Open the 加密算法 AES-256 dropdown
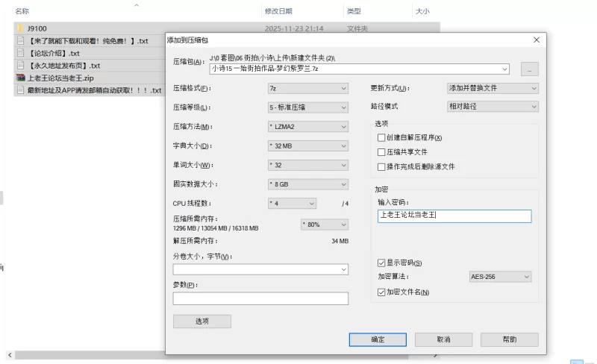Screen dimensions: 597x364 [x=499, y=277]
